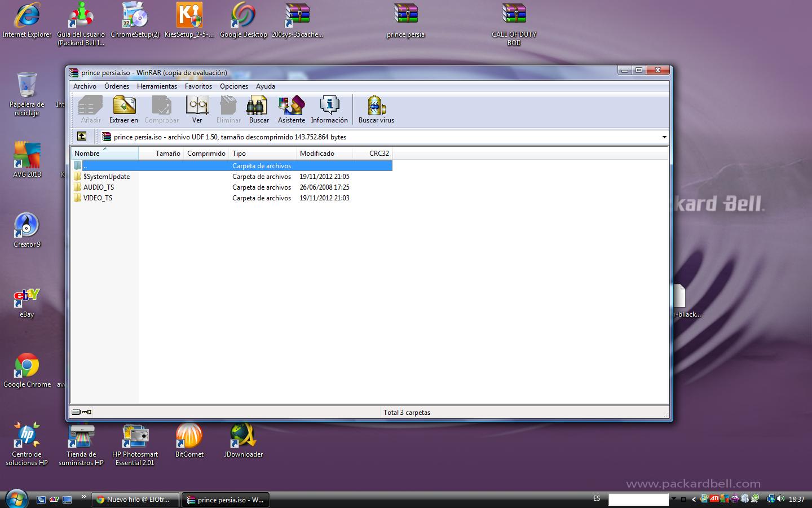Viewport: 812px width, 508px height.
Task: Open the Órdenes menu
Action: 117,86
